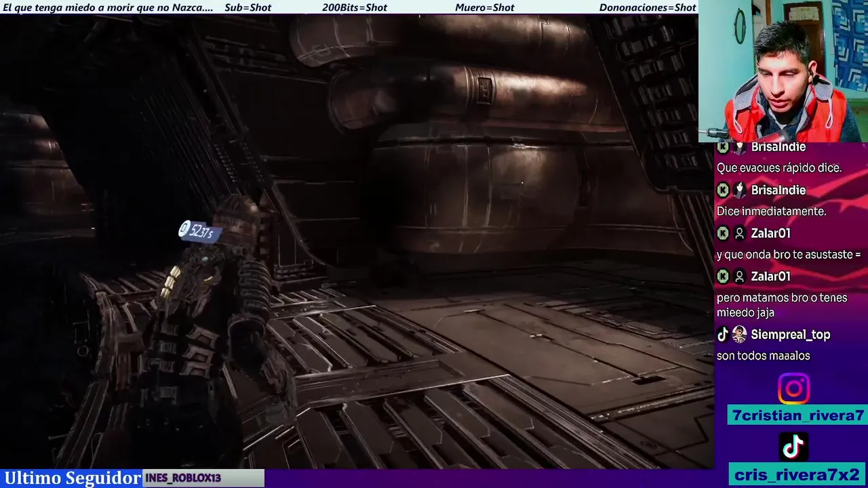Viewport: 868px width, 488px height.
Task: Click the TikTok logo above cris_rivera7x2
Action: [x=793, y=447]
